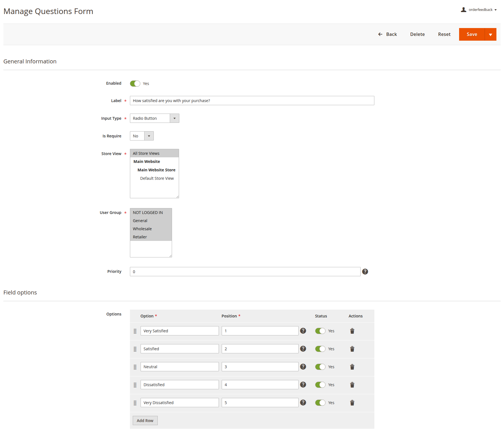Click Add Row button
Viewport: 504px width, 440px height.
[145, 421]
